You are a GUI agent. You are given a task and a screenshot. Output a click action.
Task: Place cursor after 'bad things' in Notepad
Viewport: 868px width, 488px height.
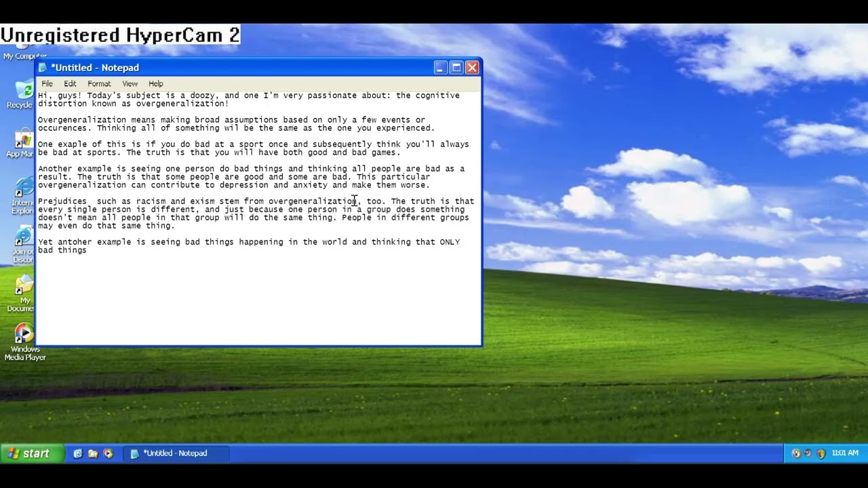[x=87, y=250]
